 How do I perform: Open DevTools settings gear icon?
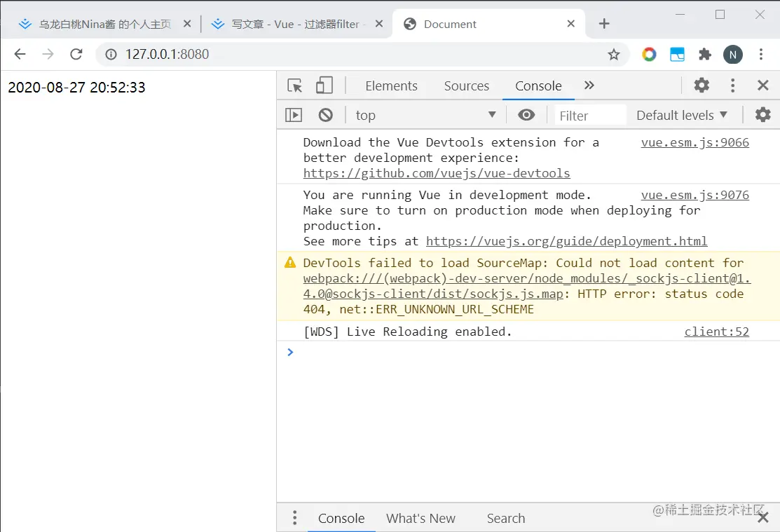(x=702, y=86)
